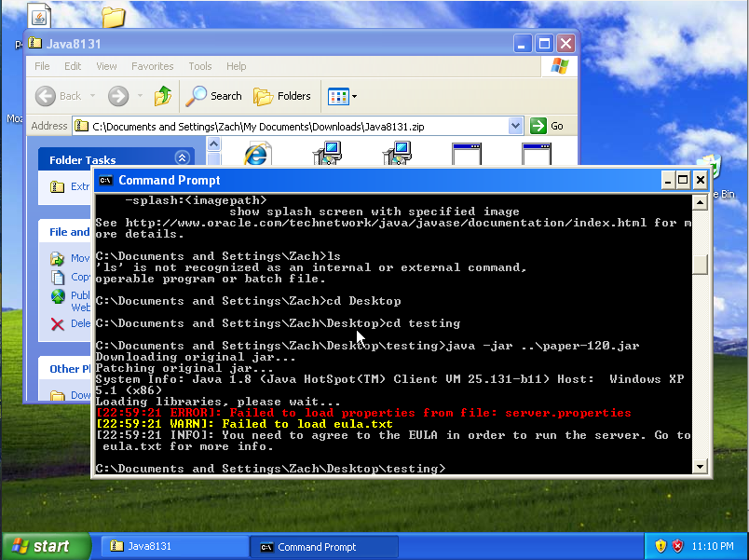Image resolution: width=749 pixels, height=560 pixels.
Task: Switch to Java8131 taskbar button
Action: [x=174, y=546]
